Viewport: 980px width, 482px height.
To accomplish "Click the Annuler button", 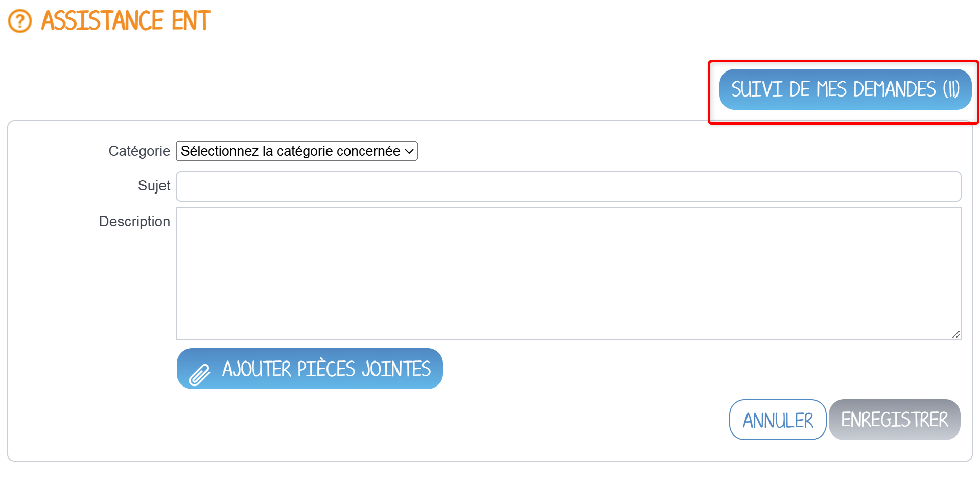I will (x=777, y=419).
